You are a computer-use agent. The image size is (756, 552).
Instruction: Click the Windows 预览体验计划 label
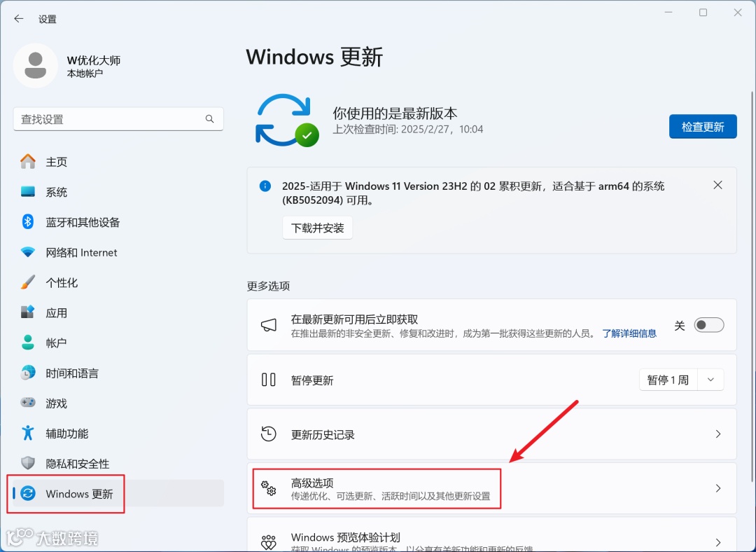coord(345,537)
